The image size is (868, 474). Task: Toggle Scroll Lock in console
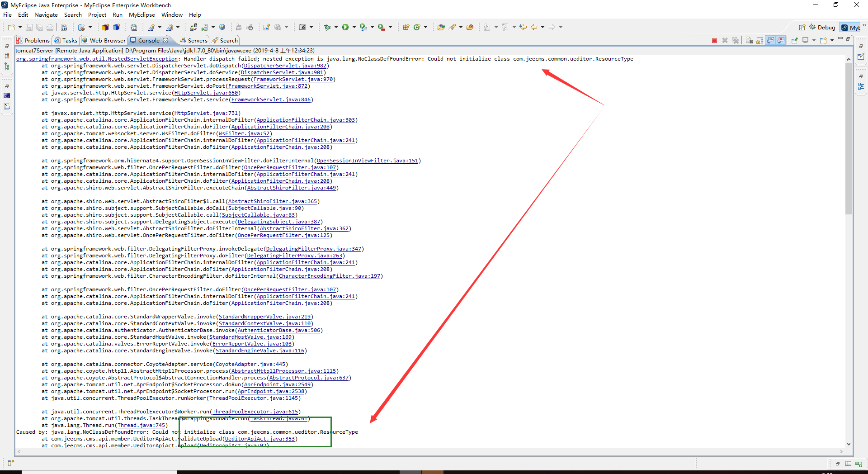coord(760,41)
